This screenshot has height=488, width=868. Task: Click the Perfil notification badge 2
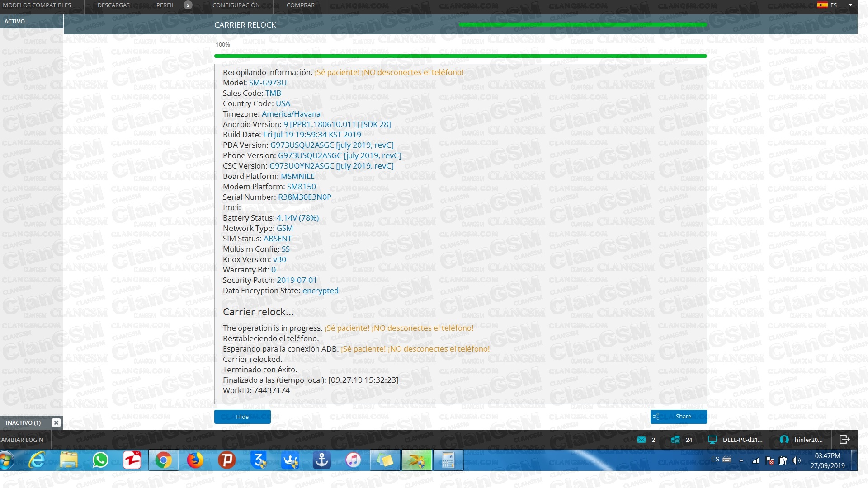pyautogui.click(x=188, y=5)
